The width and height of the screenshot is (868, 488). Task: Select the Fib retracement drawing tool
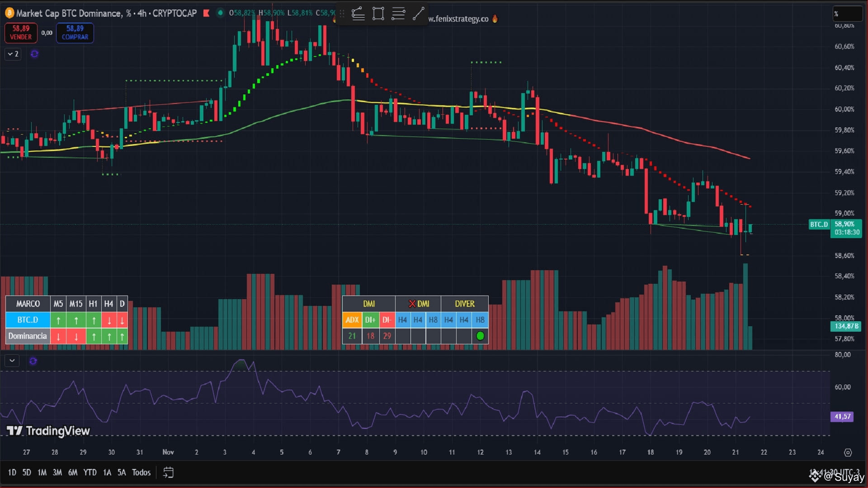358,14
